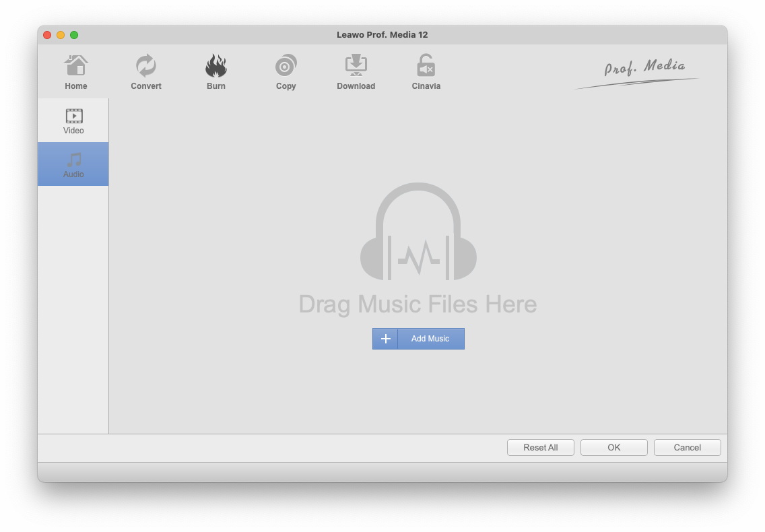Go to the Home module
765x532 pixels.
tap(76, 72)
